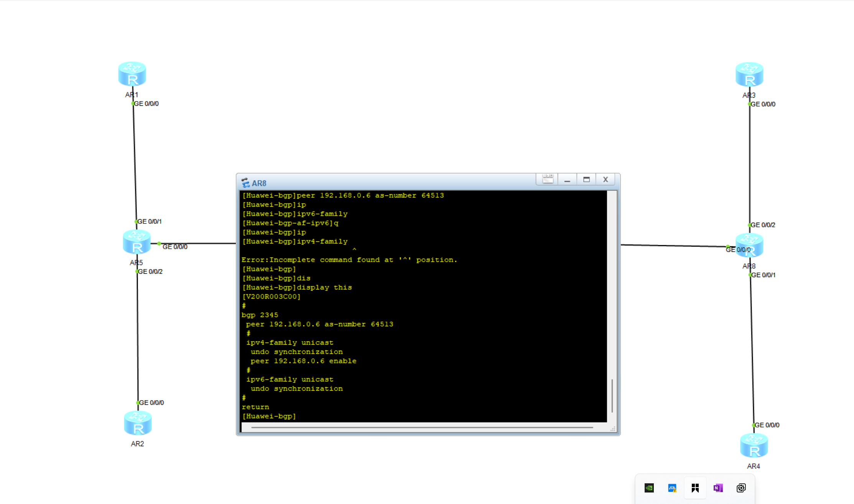This screenshot has height=504, width=854.
Task: Click the terminal's vertical scrollbar thumb
Action: [x=612, y=396]
